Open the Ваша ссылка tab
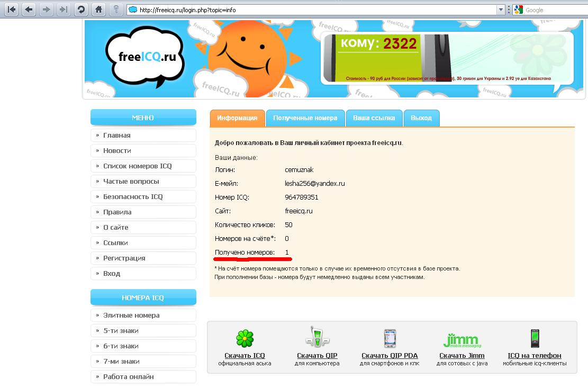Viewport: 588px width, 387px height. [374, 118]
